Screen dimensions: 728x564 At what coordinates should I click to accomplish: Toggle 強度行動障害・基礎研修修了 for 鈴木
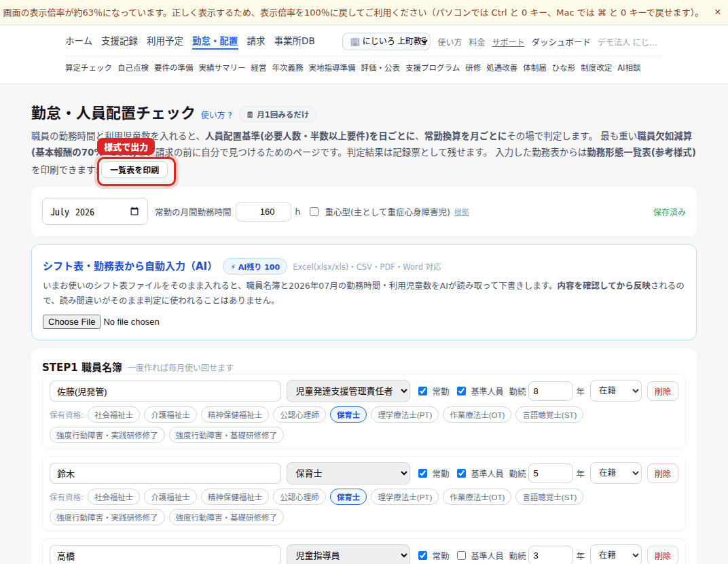[x=226, y=517]
